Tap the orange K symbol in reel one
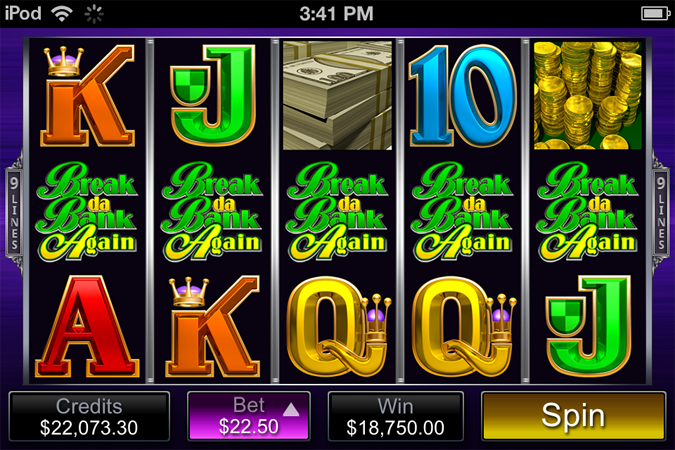This screenshot has height=450, width=675. 87,96
